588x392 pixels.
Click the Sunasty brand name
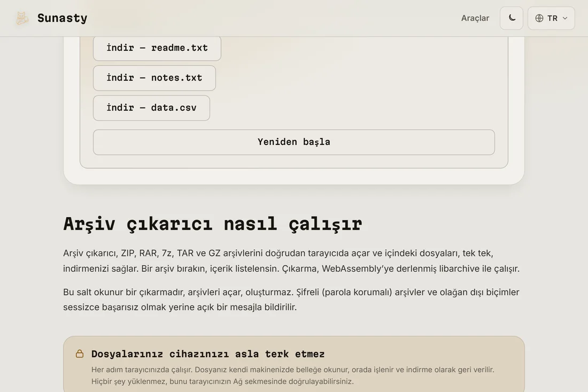[62, 18]
